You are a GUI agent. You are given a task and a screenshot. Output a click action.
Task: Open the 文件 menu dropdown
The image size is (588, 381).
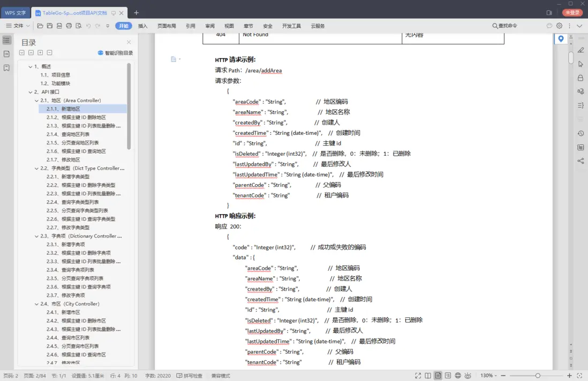tap(18, 26)
